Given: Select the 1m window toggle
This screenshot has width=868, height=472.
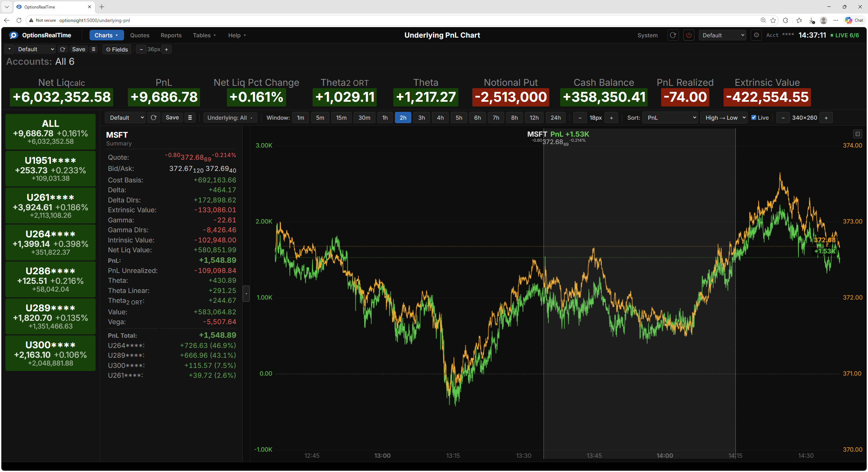Looking at the screenshot, I should coord(300,118).
